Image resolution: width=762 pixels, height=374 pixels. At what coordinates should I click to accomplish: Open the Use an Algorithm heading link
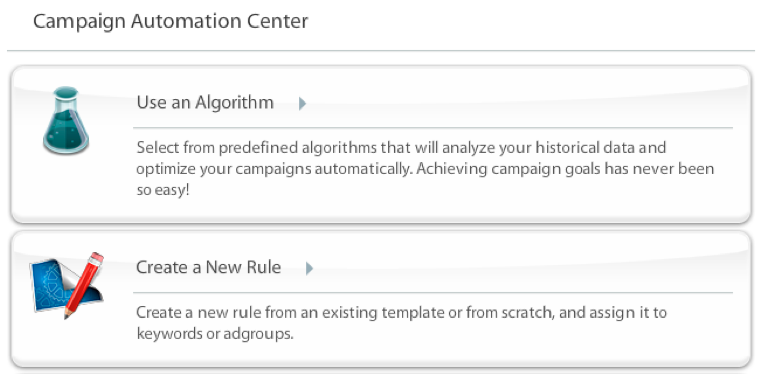(205, 102)
